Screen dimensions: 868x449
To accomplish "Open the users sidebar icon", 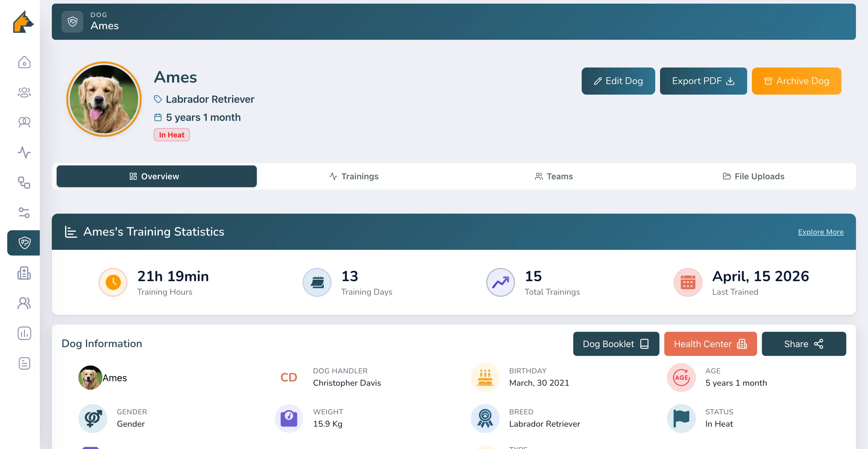I will pyautogui.click(x=24, y=303).
